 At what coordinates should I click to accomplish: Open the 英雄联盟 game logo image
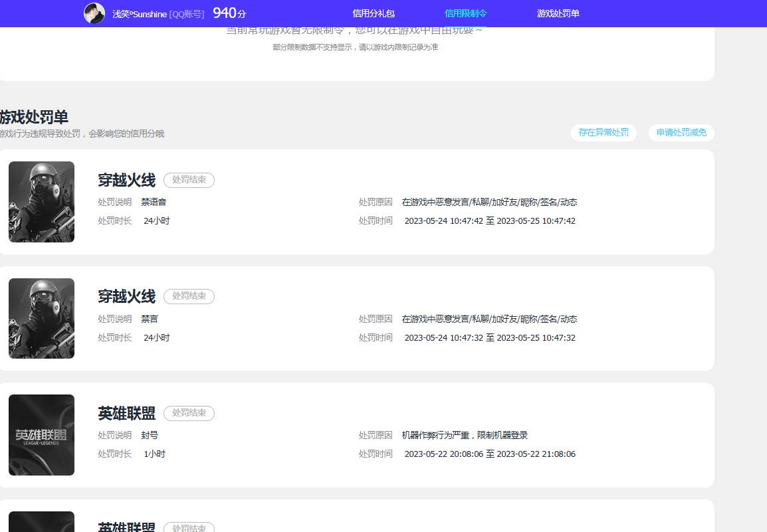[x=41, y=434]
